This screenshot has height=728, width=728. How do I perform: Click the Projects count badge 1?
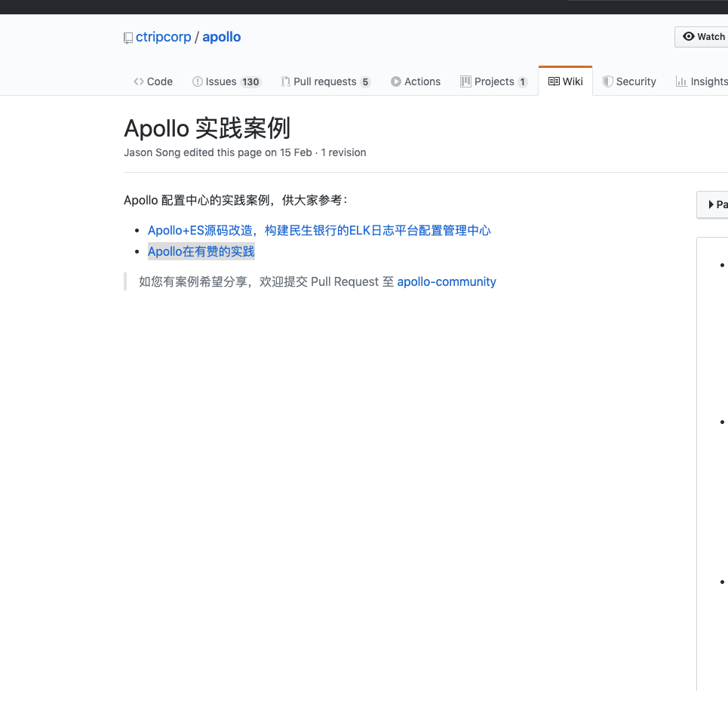[522, 82]
